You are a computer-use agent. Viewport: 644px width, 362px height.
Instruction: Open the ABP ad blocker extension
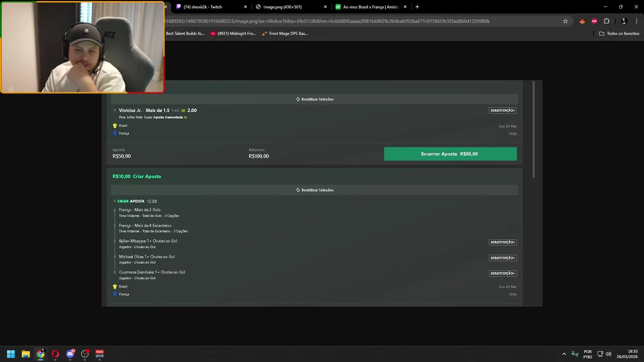(x=594, y=21)
